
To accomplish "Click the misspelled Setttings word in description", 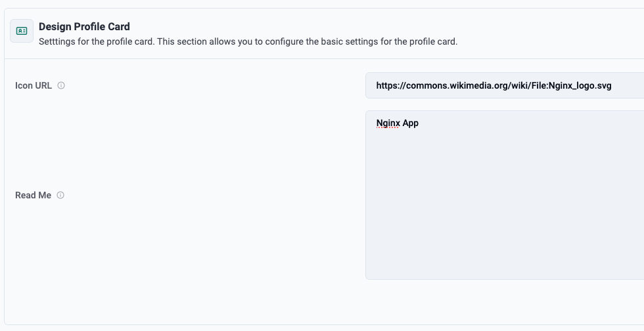I will 57,41.
